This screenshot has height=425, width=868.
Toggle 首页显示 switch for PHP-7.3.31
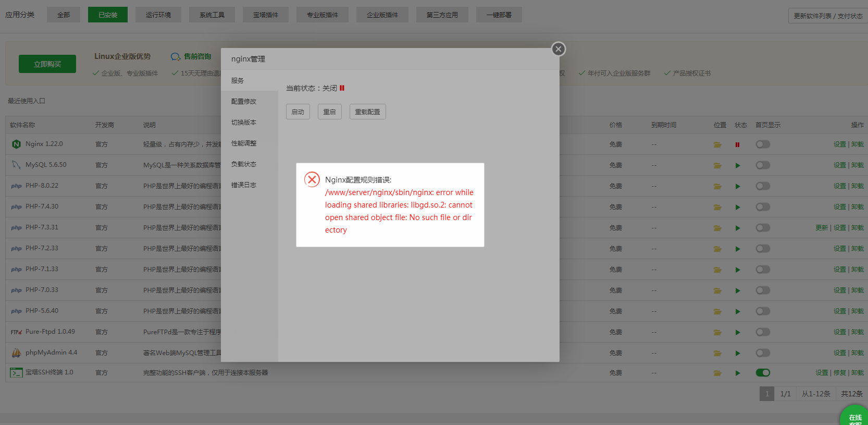pos(763,227)
